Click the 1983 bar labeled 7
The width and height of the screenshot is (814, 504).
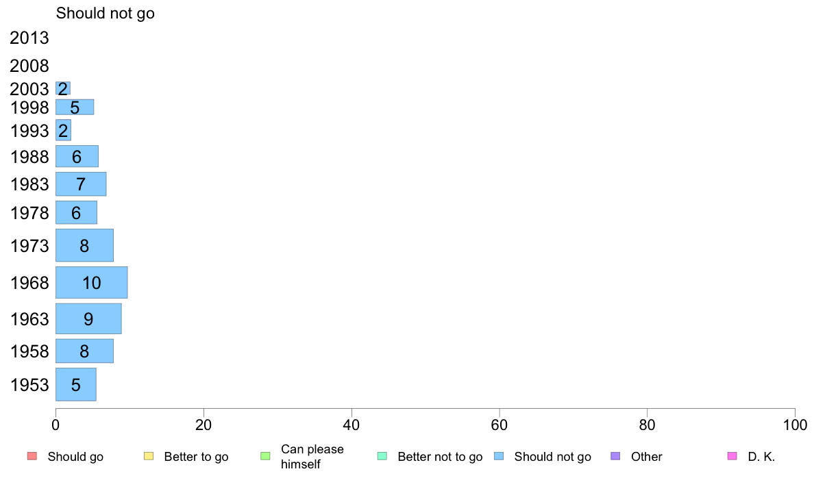(x=81, y=184)
